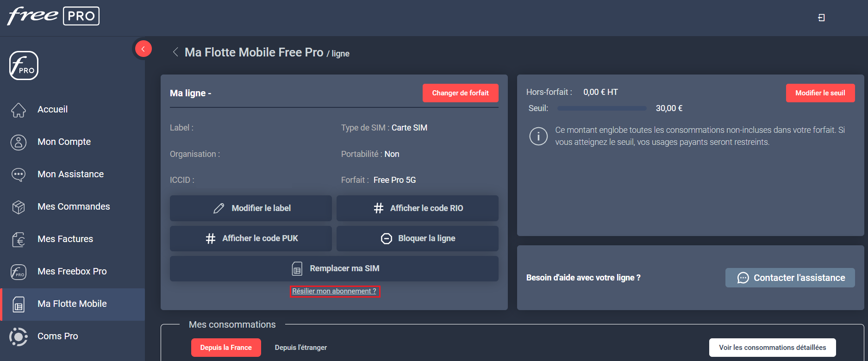Viewport: 868px width, 361px height.
Task: Click the ICCID field label
Action: point(182,180)
